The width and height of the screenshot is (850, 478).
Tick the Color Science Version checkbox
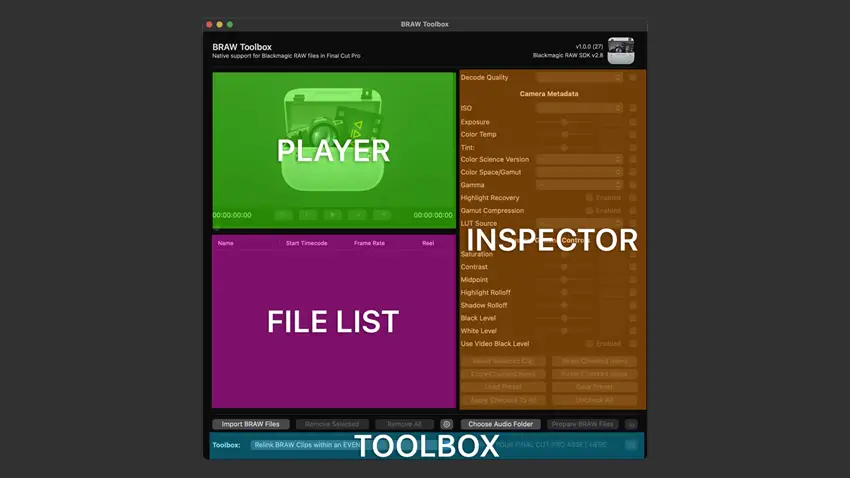[x=633, y=159]
